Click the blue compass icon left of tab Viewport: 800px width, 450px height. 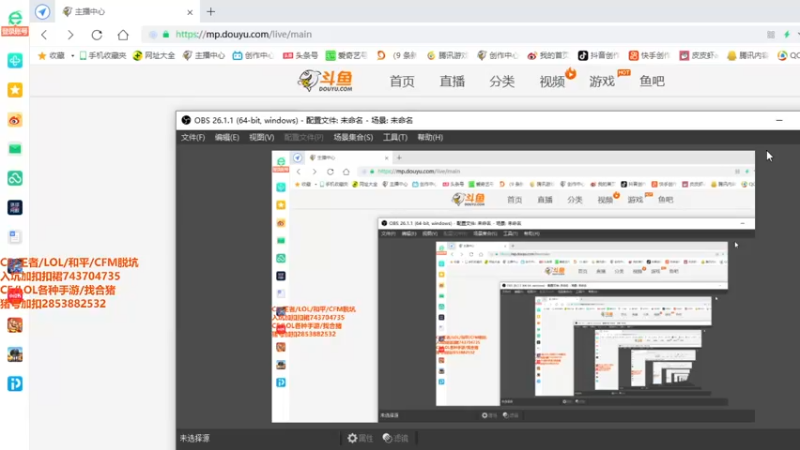[x=42, y=11]
